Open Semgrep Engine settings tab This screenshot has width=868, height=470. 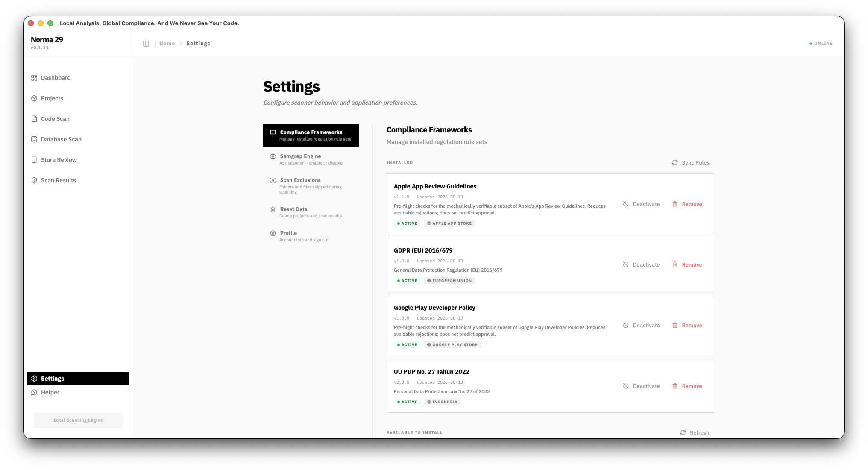311,159
